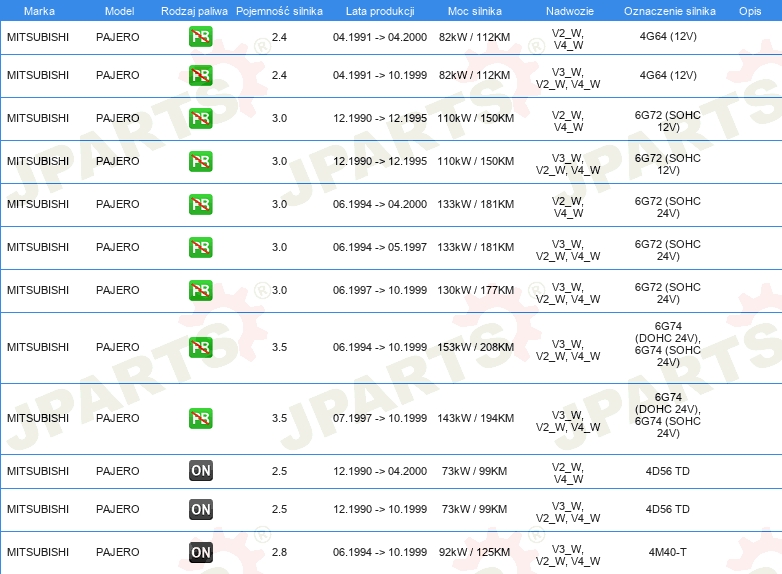Click 6G72 (SOHC 24V) in 130kW row
Screen dimensions: 782x574
(667, 293)
